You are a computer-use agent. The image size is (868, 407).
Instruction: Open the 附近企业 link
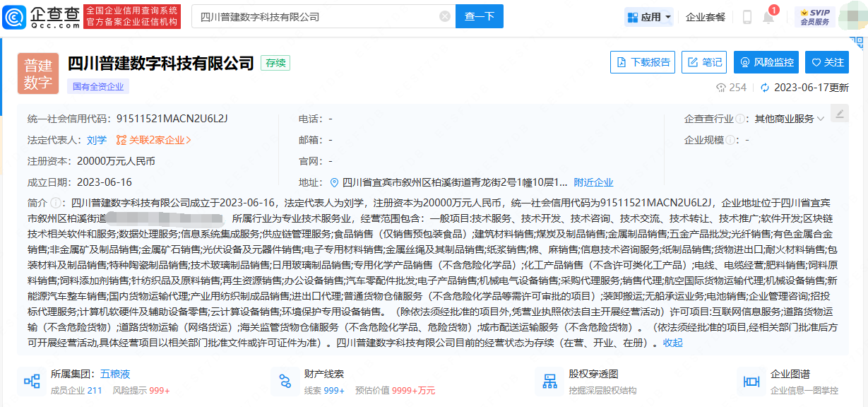coord(593,182)
